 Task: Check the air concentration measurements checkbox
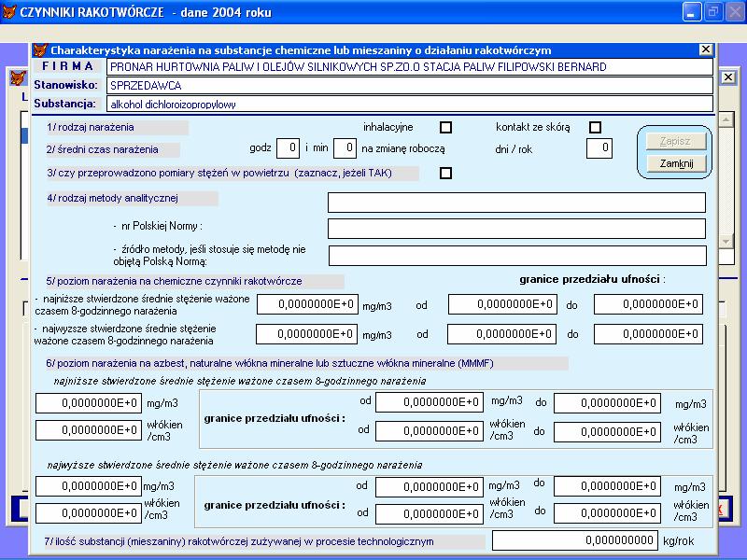(x=446, y=173)
